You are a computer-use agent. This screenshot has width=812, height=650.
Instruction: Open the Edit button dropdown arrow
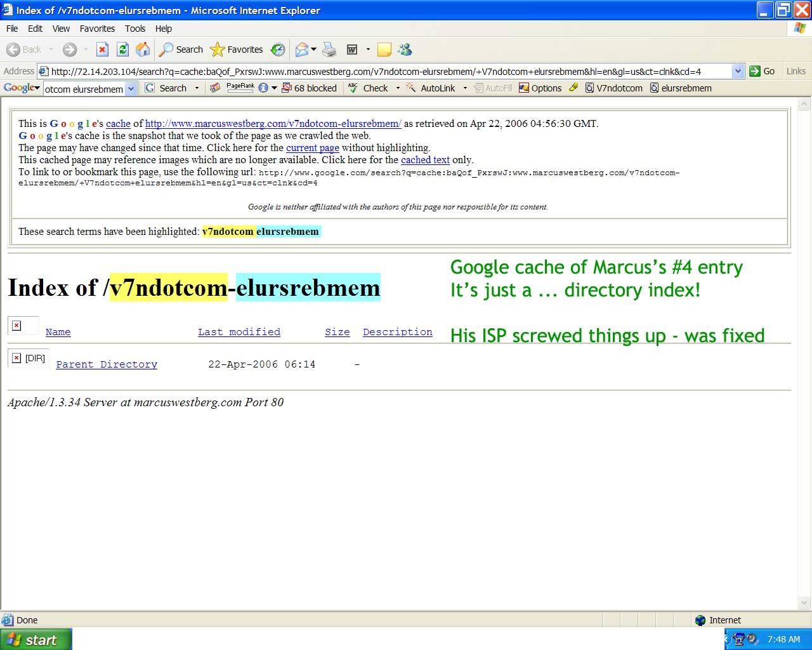point(368,50)
